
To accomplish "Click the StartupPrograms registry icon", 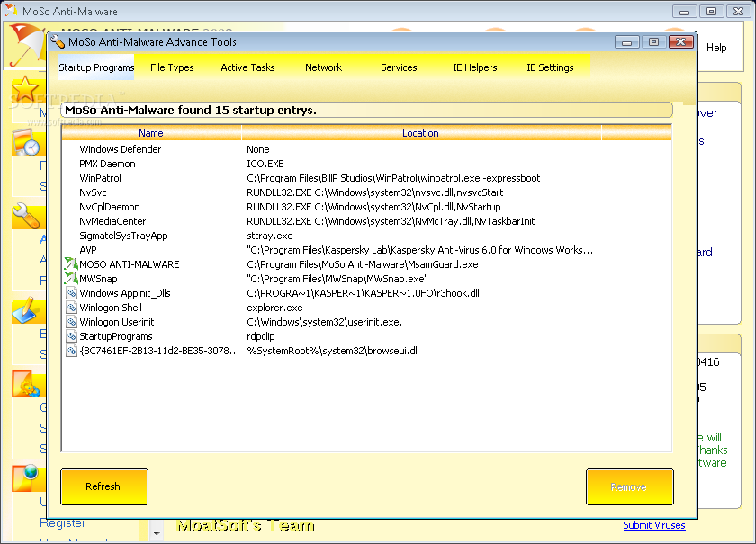I will [x=71, y=336].
